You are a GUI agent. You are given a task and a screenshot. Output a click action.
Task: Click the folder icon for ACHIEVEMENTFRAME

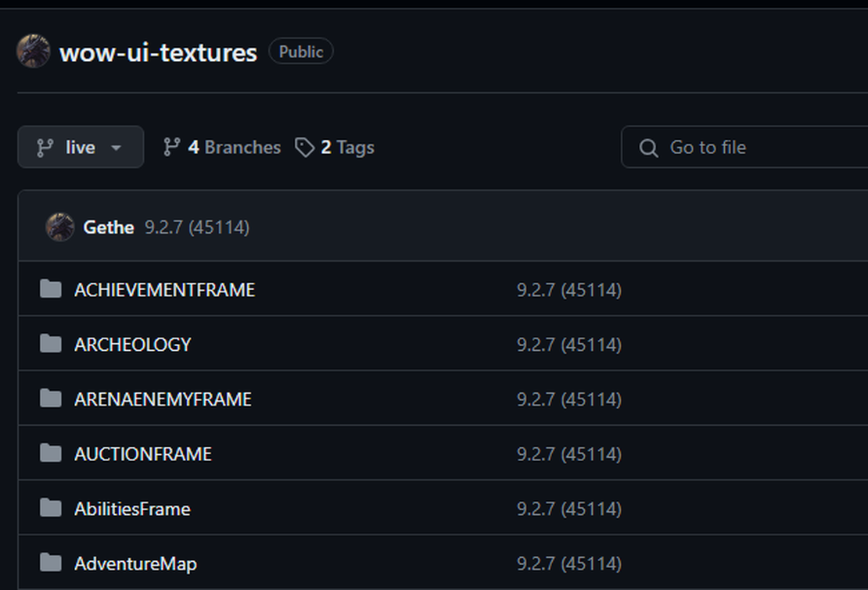(x=51, y=290)
